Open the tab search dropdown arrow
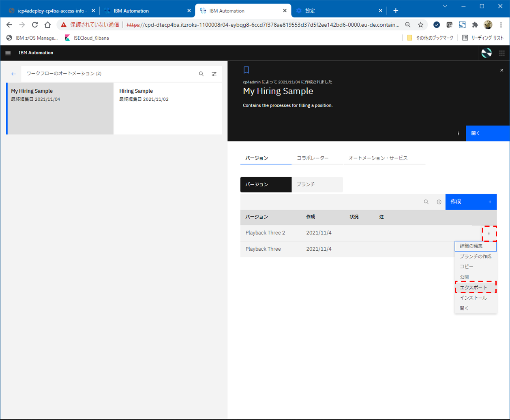Image resolution: width=510 pixels, height=420 pixels. (445, 6)
